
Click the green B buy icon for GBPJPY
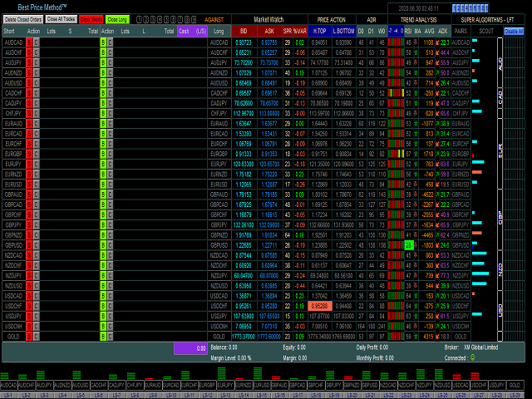click(103, 225)
